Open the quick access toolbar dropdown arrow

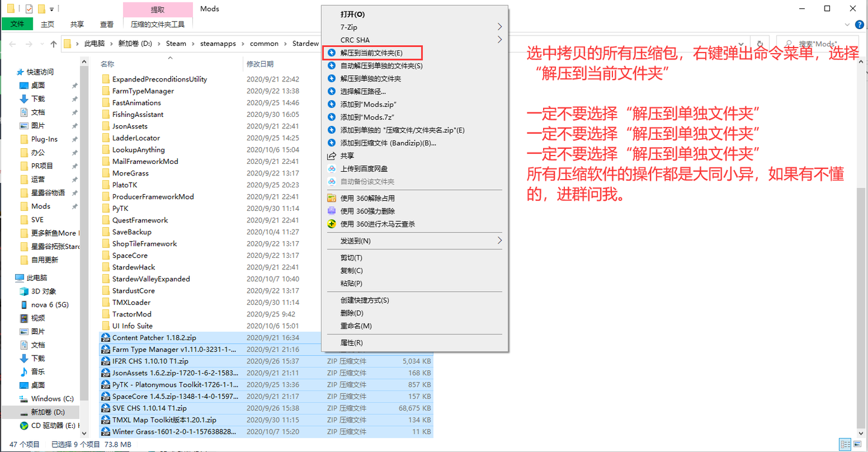52,9
